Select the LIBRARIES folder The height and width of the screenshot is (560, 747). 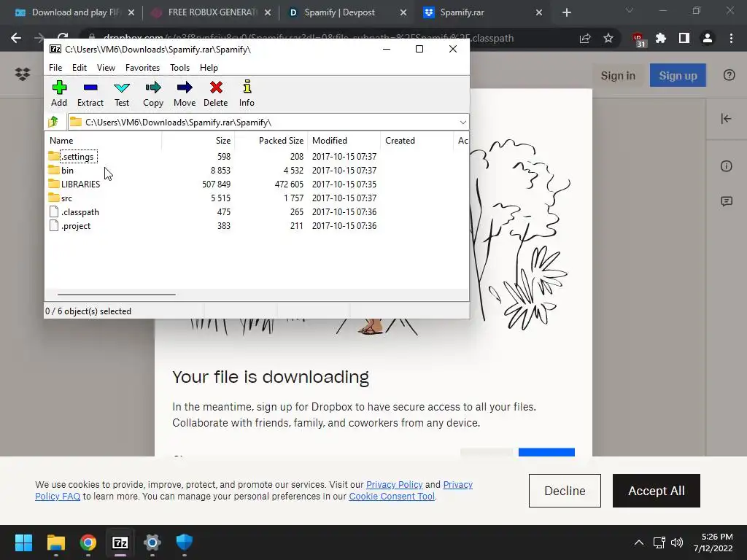[x=74, y=184]
